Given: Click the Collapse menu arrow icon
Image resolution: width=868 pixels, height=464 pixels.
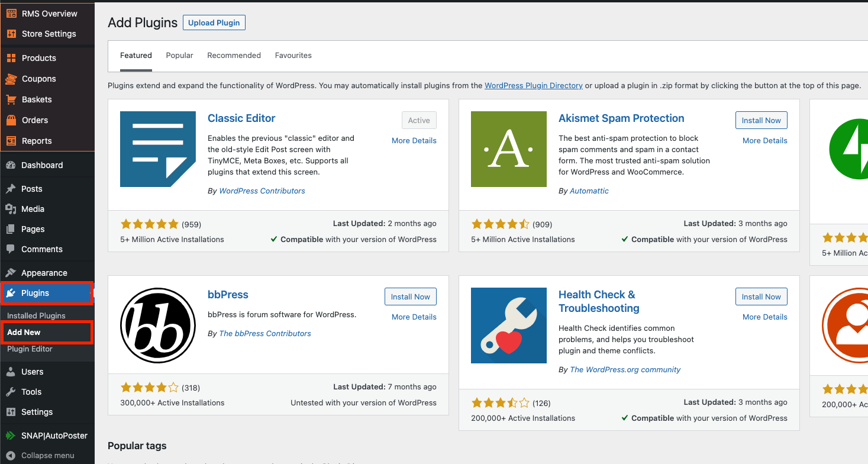Looking at the screenshot, I should [11, 456].
